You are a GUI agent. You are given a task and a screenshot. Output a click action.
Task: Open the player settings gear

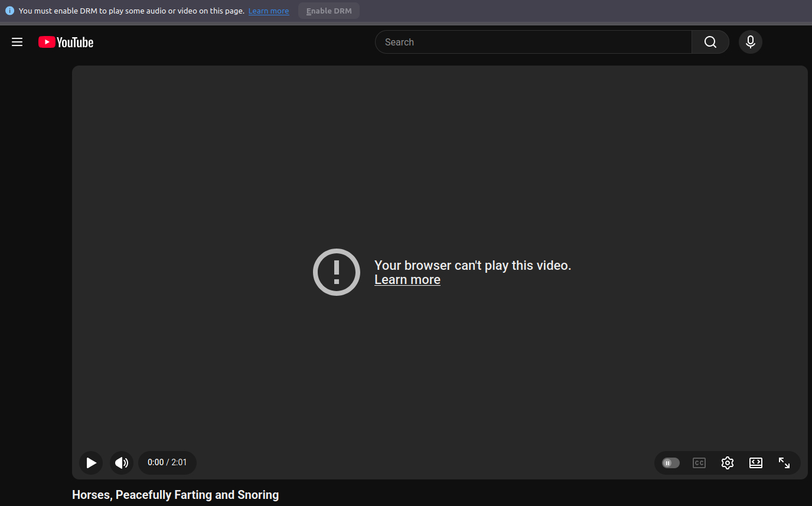(728, 463)
